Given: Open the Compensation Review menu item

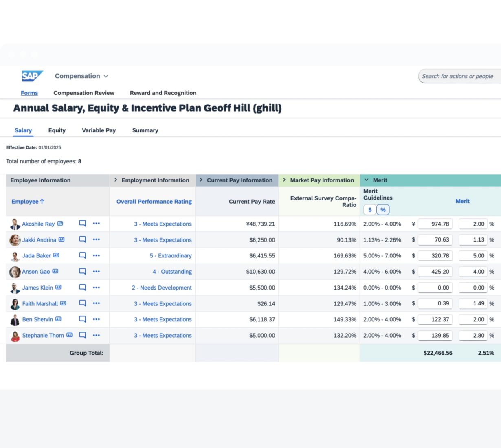Looking at the screenshot, I should pos(84,93).
